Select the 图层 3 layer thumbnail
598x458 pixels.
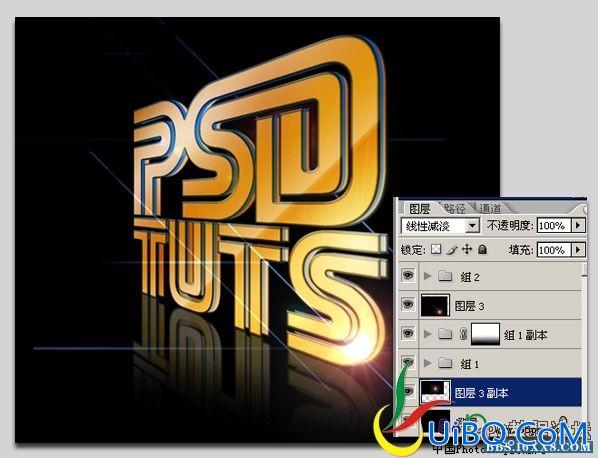pyautogui.click(x=435, y=305)
